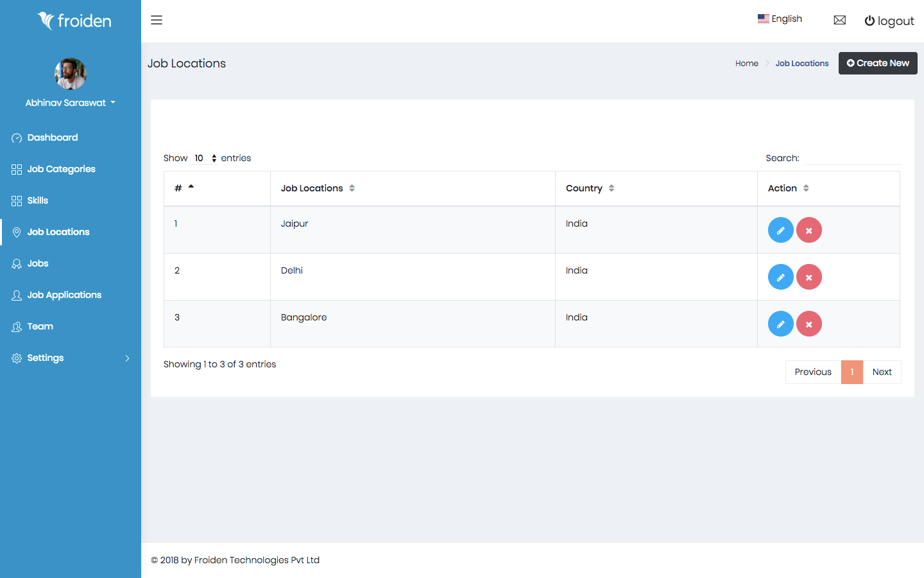The height and width of the screenshot is (578, 924).
Task: Open Jobs in sidebar
Action: pyautogui.click(x=71, y=263)
